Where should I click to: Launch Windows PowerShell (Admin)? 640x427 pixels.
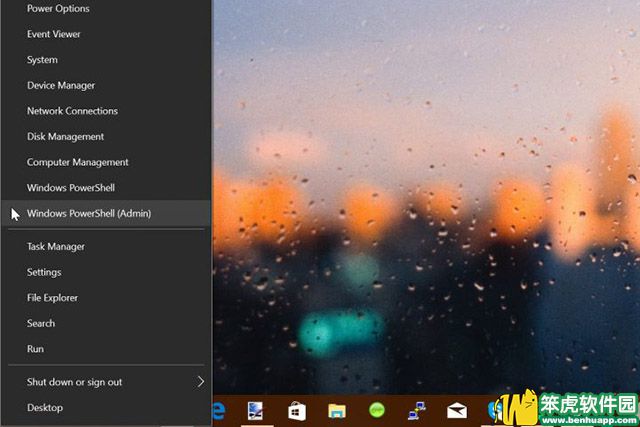click(x=106, y=214)
